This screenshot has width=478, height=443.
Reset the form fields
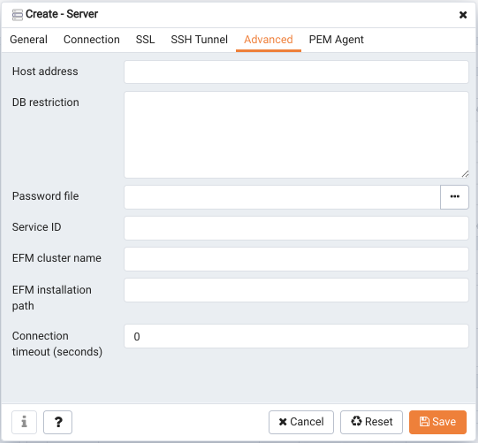[371, 422]
